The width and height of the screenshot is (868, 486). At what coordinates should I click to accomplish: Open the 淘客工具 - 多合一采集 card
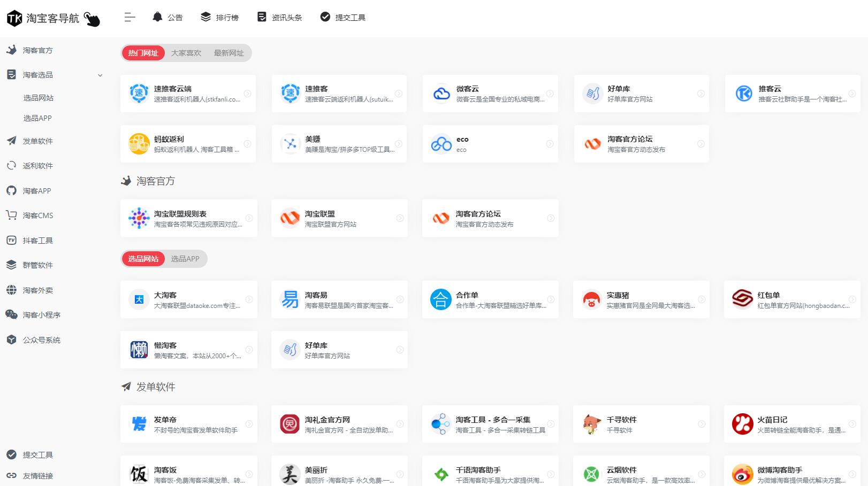[490, 424]
